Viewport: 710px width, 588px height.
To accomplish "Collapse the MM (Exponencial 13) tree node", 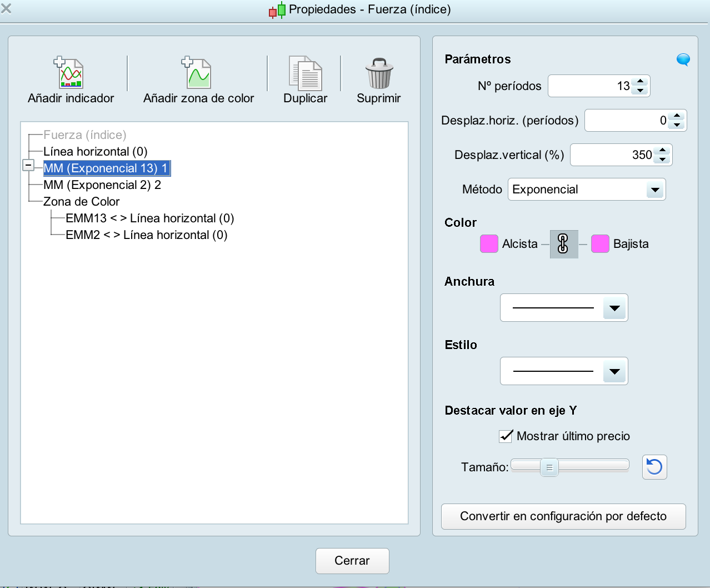I will [28, 165].
